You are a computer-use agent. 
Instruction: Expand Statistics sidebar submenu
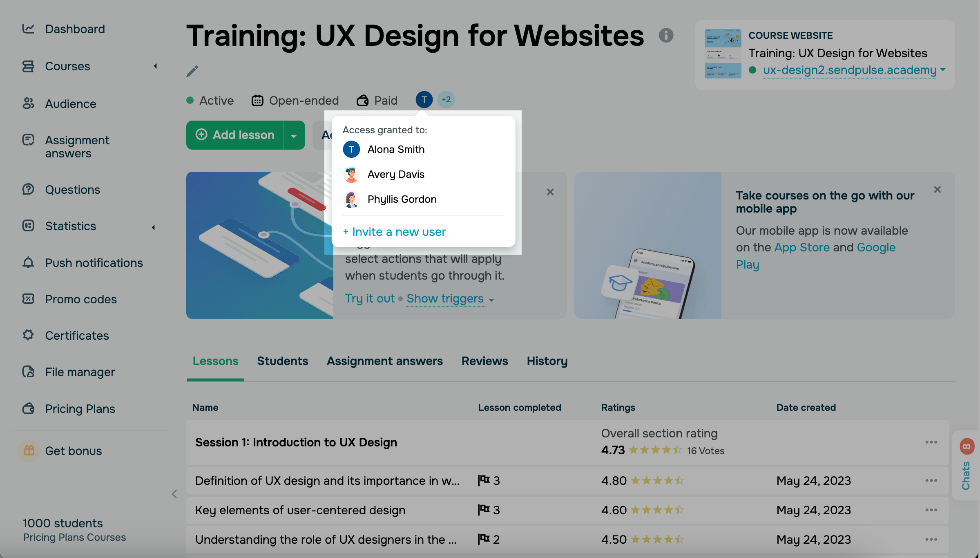click(154, 227)
